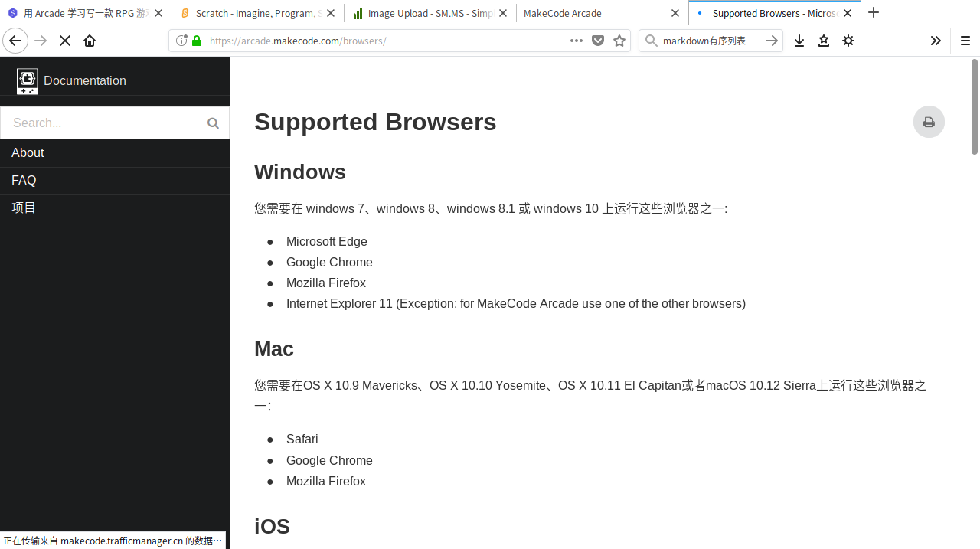Click the page vertical scrollbar
The width and height of the screenshot is (980, 549).
(x=974, y=107)
